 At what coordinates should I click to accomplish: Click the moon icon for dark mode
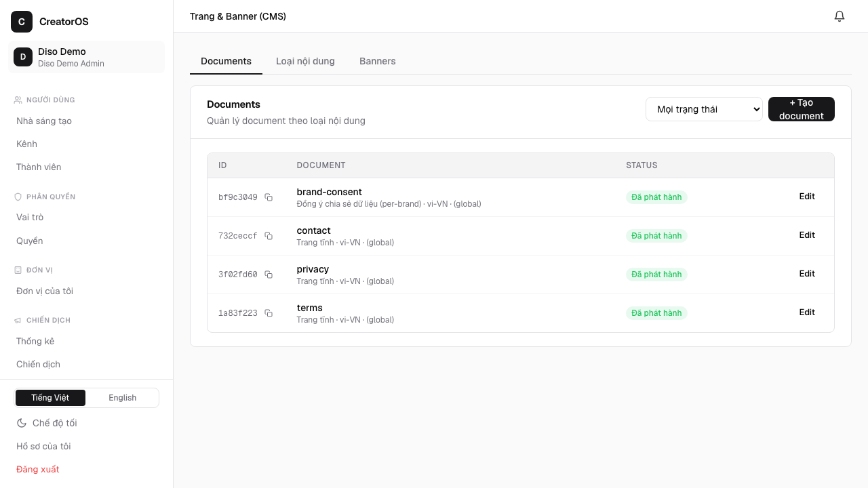tap(22, 423)
